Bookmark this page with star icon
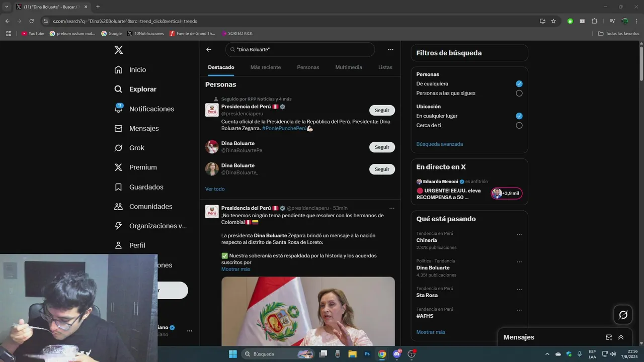644x362 pixels. coord(553,21)
